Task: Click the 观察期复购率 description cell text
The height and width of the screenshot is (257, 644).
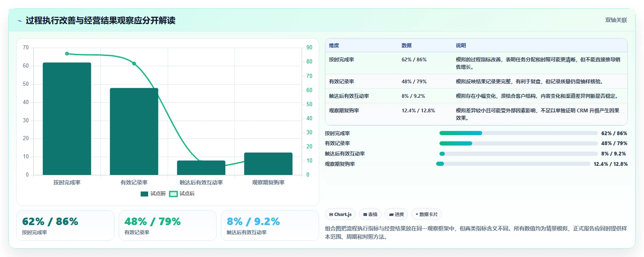Action: tap(538, 114)
